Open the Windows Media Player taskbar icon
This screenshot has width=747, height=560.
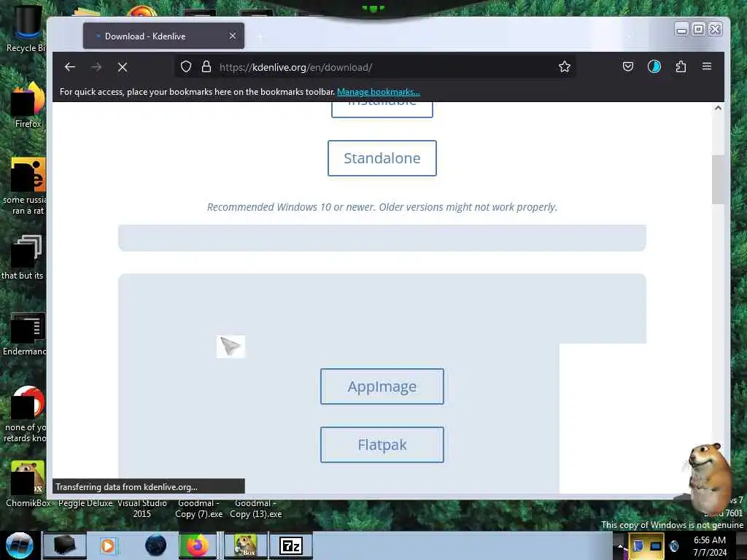[x=108, y=545]
